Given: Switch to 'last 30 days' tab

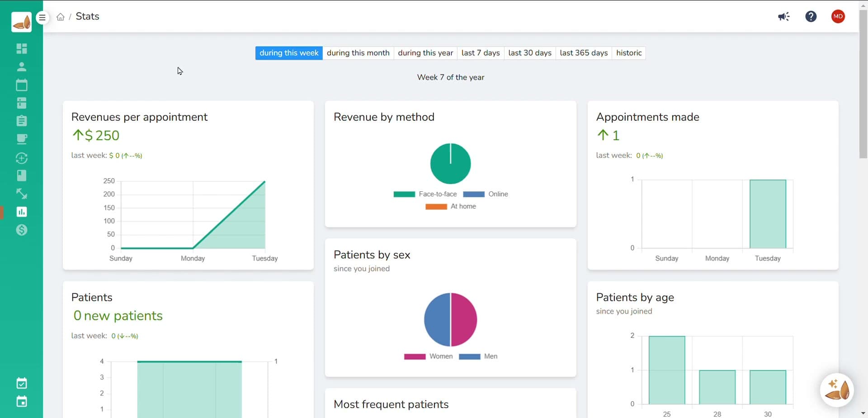Looking at the screenshot, I should [529, 53].
